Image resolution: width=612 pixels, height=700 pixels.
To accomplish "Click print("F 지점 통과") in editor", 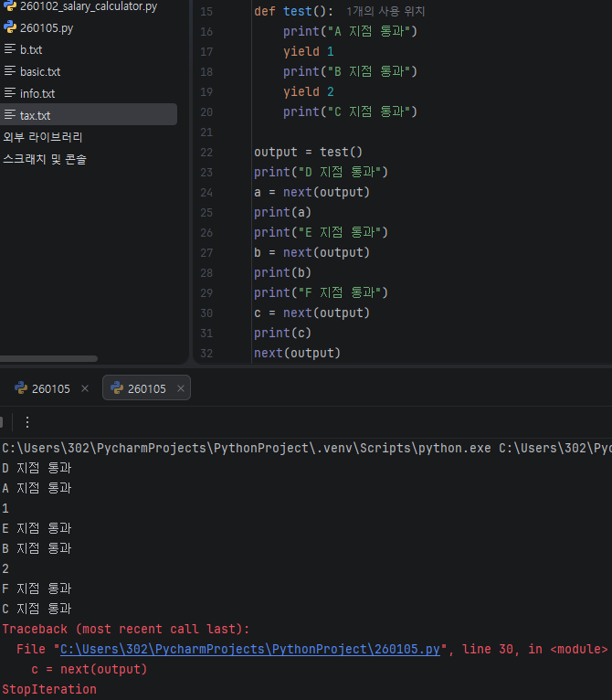I will 321,292.
